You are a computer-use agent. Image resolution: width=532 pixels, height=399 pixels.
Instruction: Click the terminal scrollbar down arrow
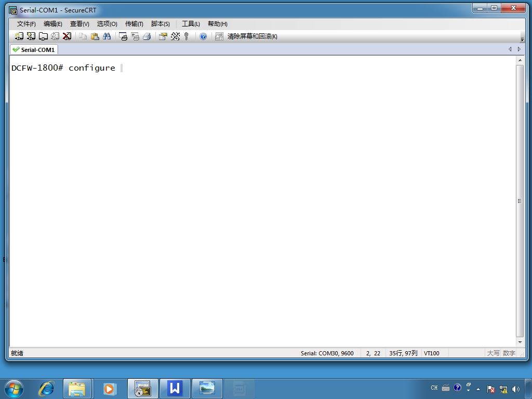520,342
